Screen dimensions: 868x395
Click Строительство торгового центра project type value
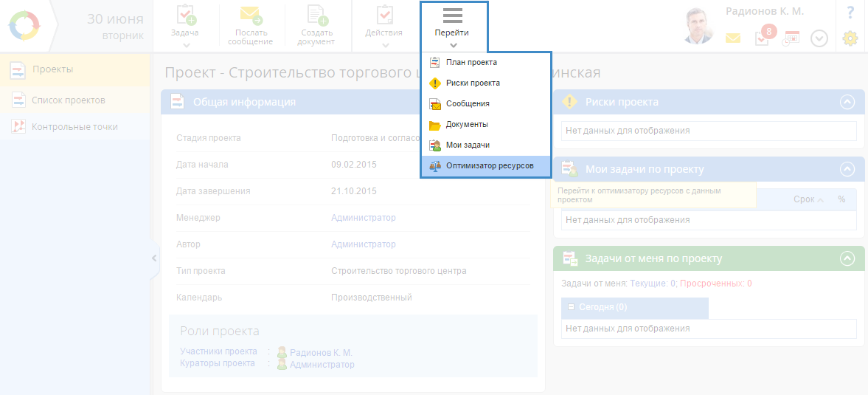(x=398, y=271)
